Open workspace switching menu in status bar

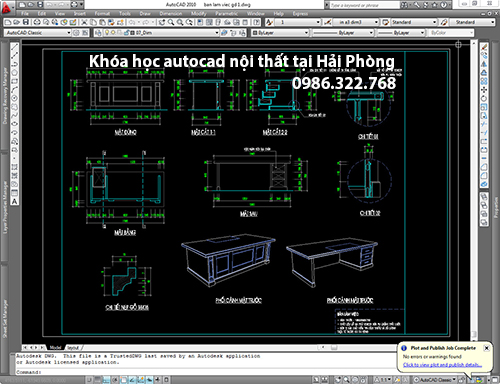tap(434, 380)
